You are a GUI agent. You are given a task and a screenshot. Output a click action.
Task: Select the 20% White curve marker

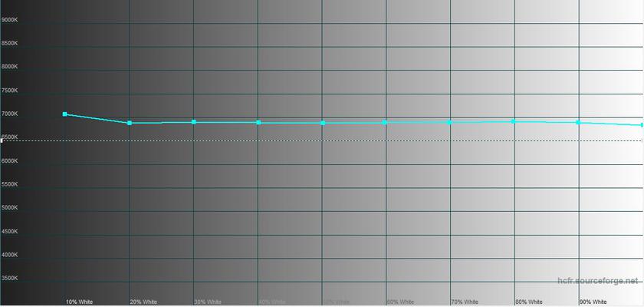click(130, 123)
